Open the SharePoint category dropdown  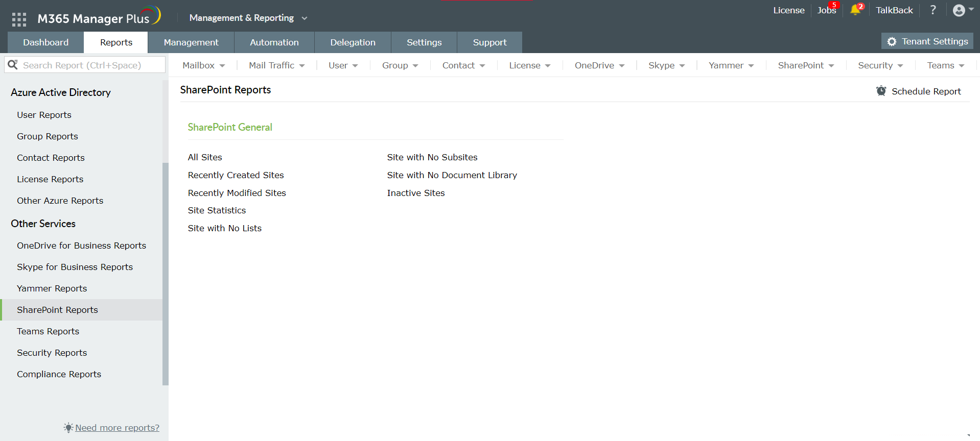pos(806,65)
